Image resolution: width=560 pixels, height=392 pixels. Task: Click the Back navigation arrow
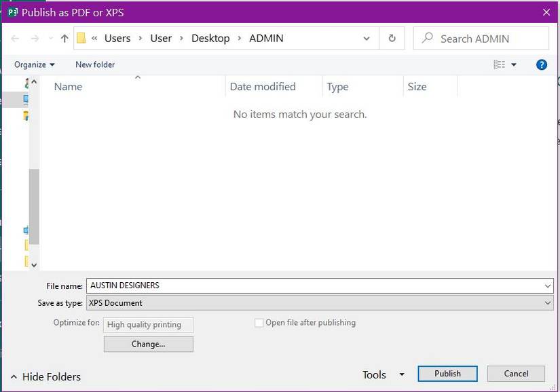tap(14, 38)
